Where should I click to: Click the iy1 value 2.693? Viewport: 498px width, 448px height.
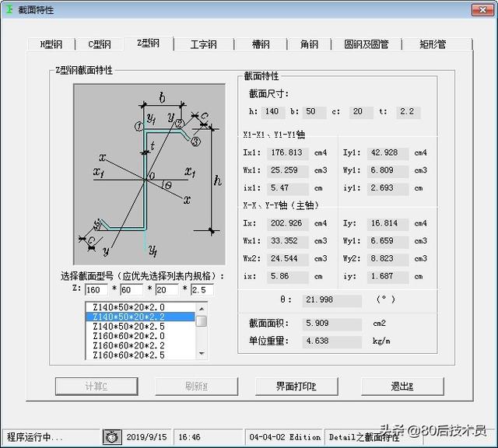tap(388, 188)
